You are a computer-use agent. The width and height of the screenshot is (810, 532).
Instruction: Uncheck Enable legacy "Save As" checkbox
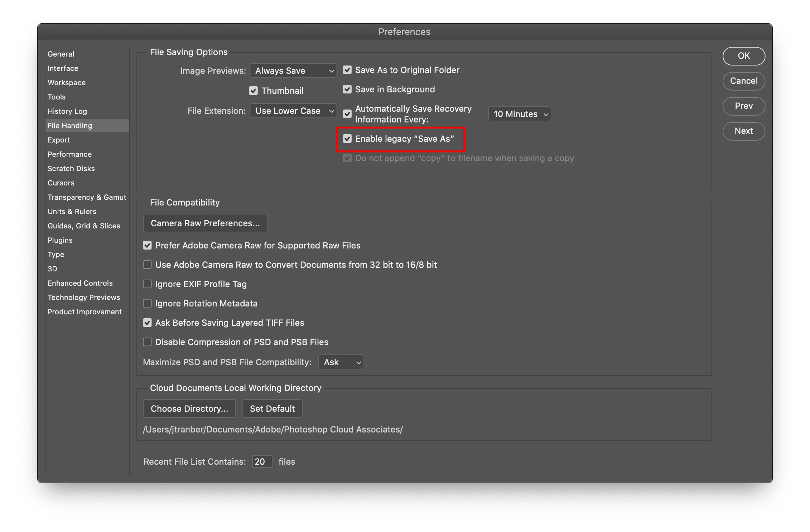point(347,139)
